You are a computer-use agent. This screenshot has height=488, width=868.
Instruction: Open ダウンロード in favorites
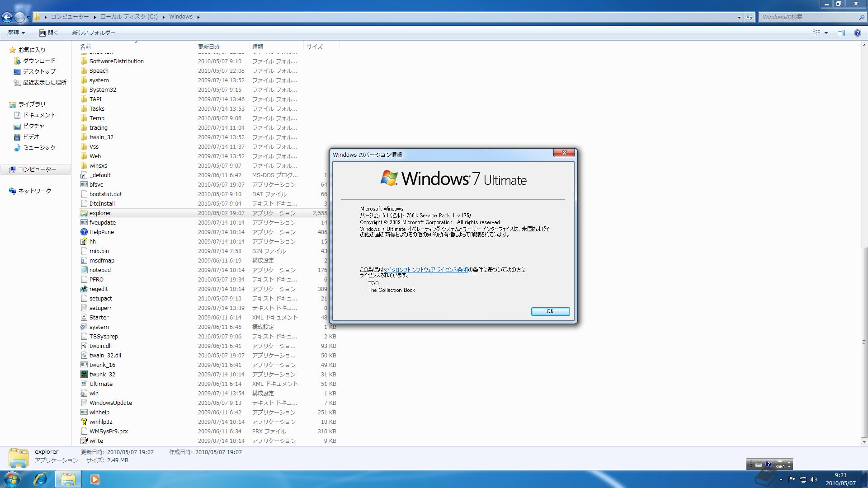[39, 61]
